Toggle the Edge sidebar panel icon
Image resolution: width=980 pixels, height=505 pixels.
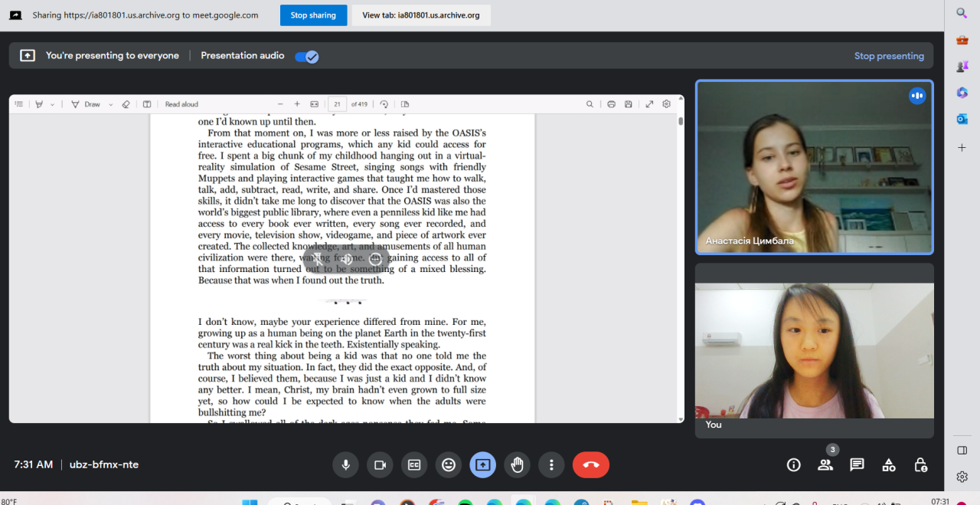[x=962, y=450]
